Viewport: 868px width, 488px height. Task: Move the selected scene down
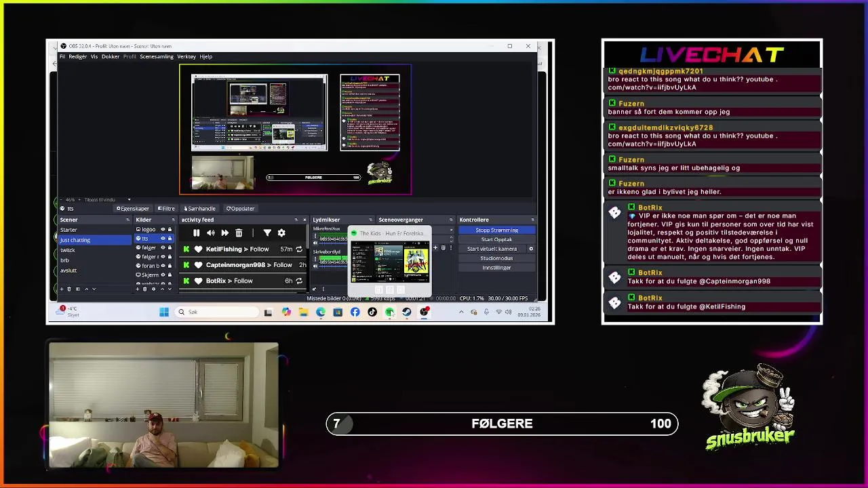94,289
